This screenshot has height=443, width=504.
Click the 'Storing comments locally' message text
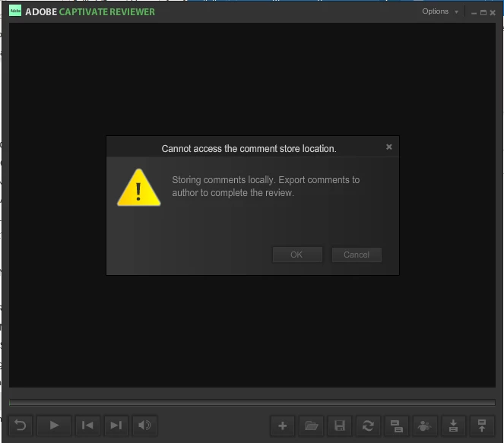pos(265,186)
